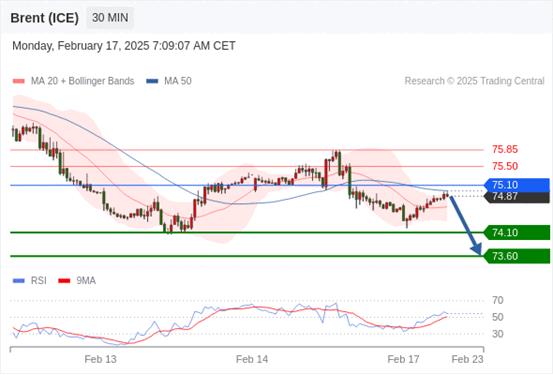Click the 9MA legend color marker
553x375 pixels.
(64, 281)
